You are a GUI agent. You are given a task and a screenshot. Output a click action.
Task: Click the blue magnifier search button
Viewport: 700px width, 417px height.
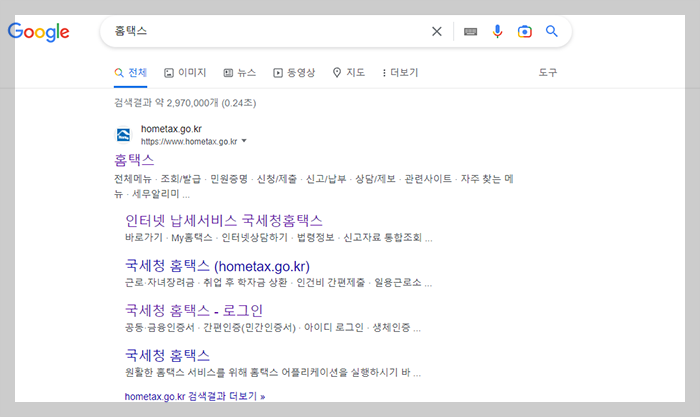click(x=552, y=31)
